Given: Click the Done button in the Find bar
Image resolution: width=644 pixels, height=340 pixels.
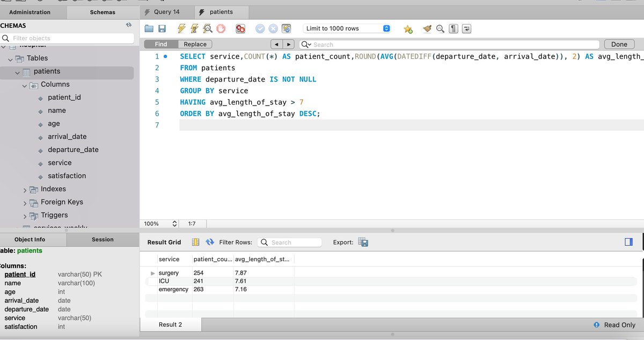Looking at the screenshot, I should (x=619, y=43).
